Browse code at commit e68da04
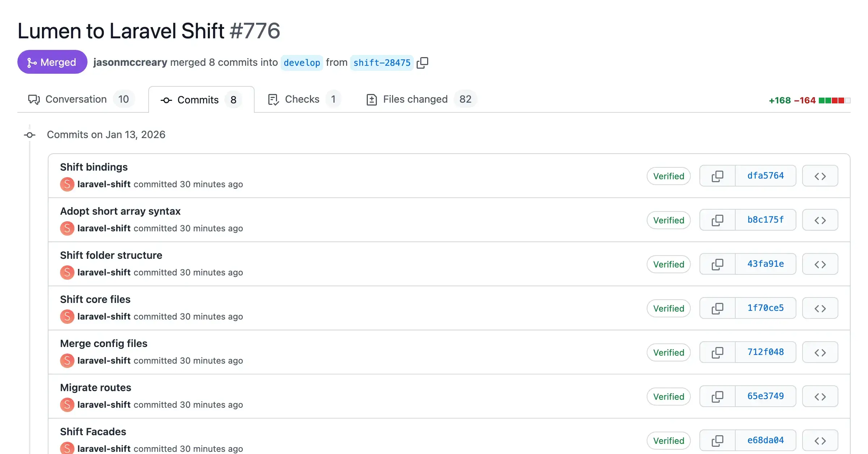 click(820, 440)
